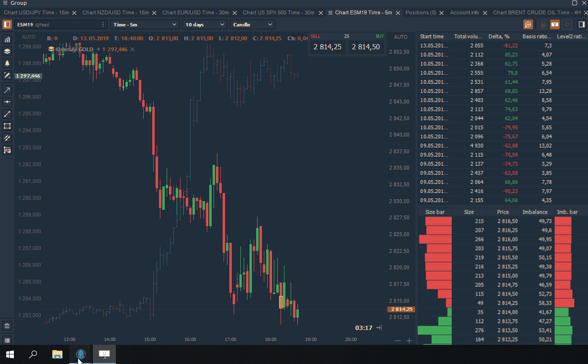588x364 pixels.
Task: Open the indicators icon in left toolbar
Action: 7,39
